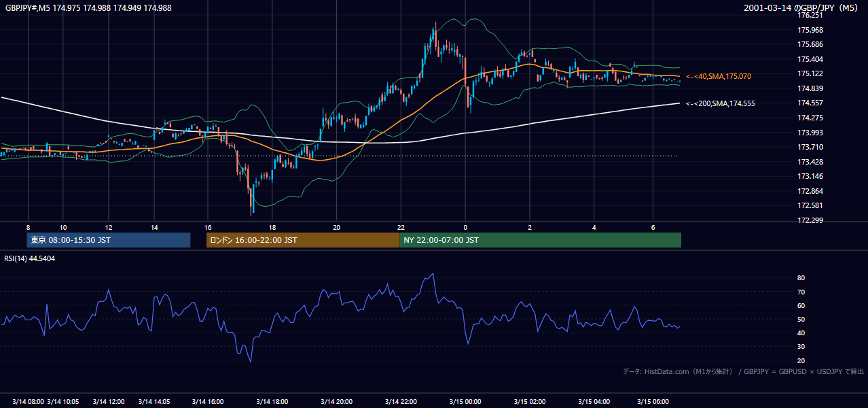868x408 pixels.
Task: Click hour label 4 under price chart
Action: [594, 227]
